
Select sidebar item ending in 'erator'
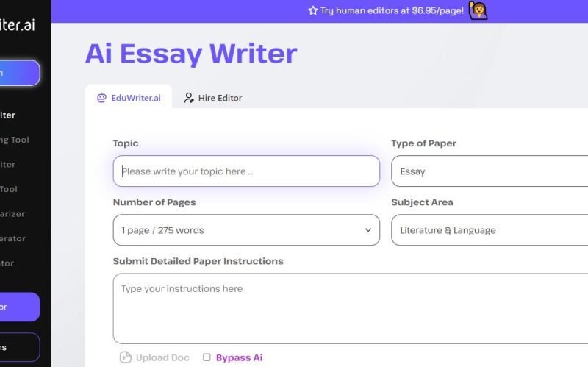pos(12,238)
